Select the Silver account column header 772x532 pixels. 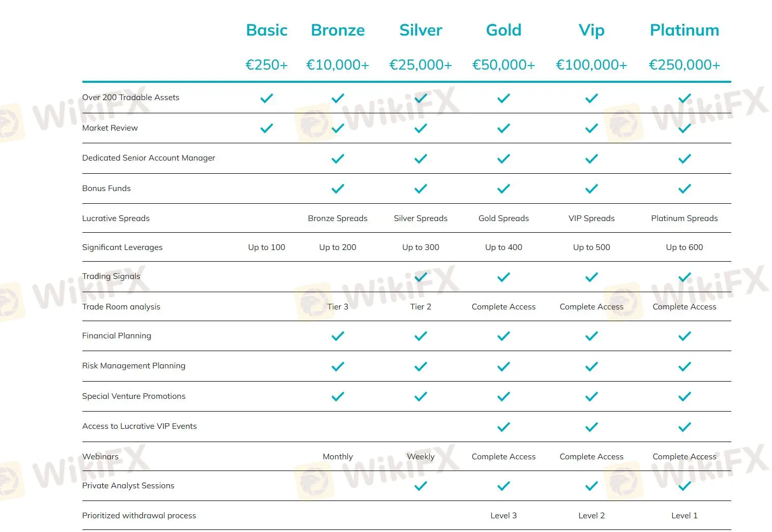pyautogui.click(x=421, y=30)
